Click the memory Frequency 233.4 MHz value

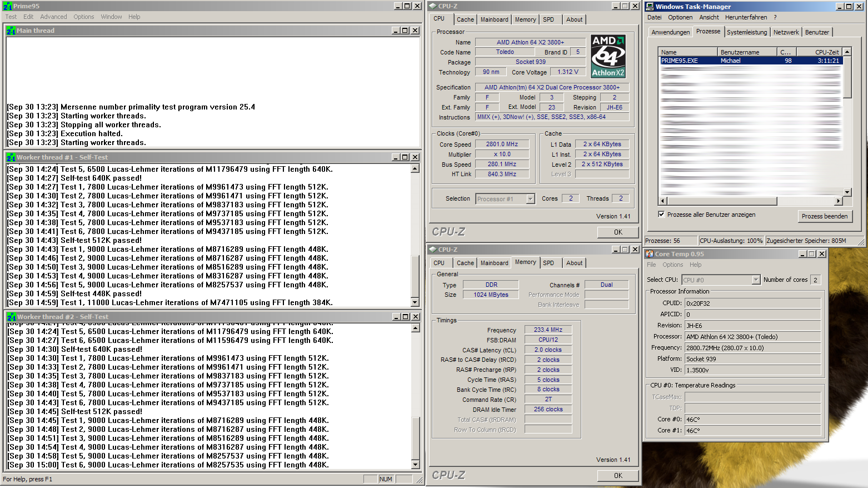point(548,330)
